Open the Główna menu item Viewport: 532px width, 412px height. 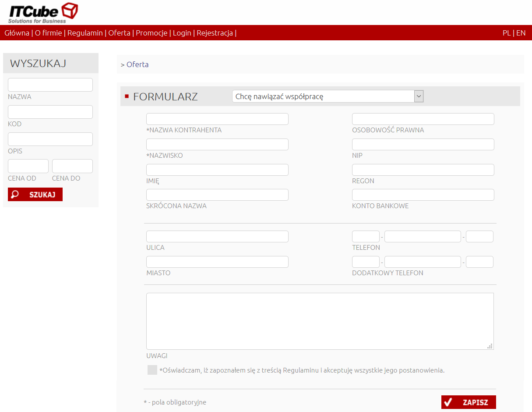17,33
